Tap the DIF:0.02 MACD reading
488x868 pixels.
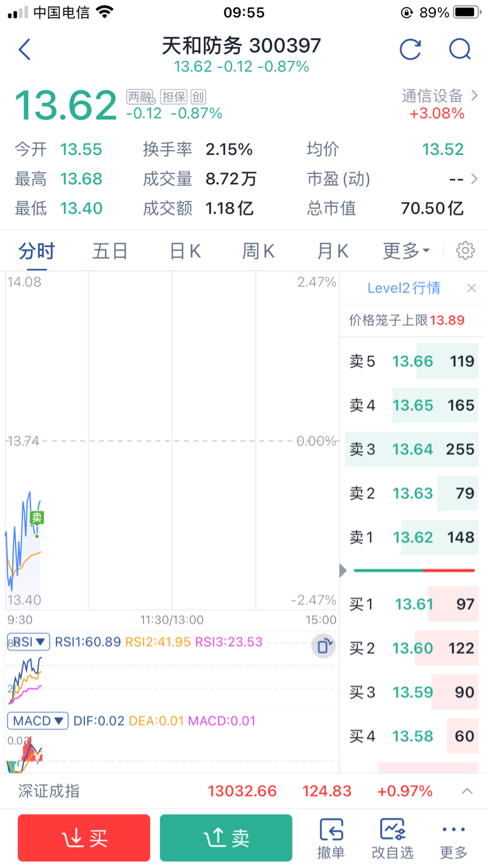pos(98,721)
